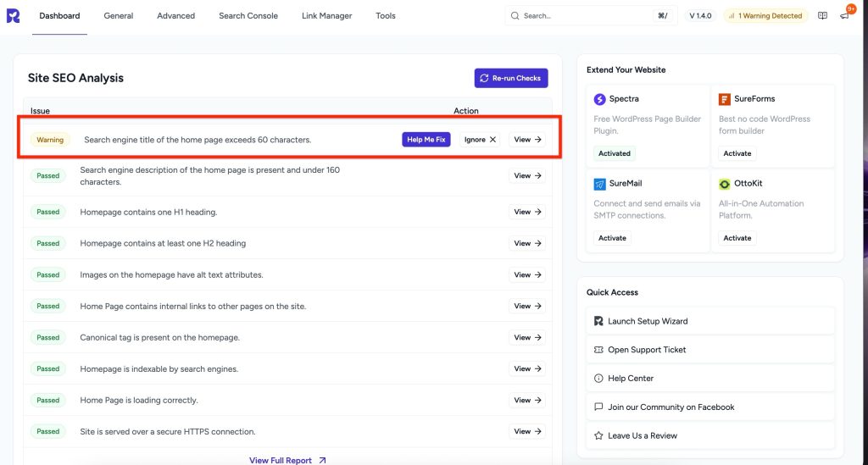Open the notifications megaphone icon

pos(845,16)
